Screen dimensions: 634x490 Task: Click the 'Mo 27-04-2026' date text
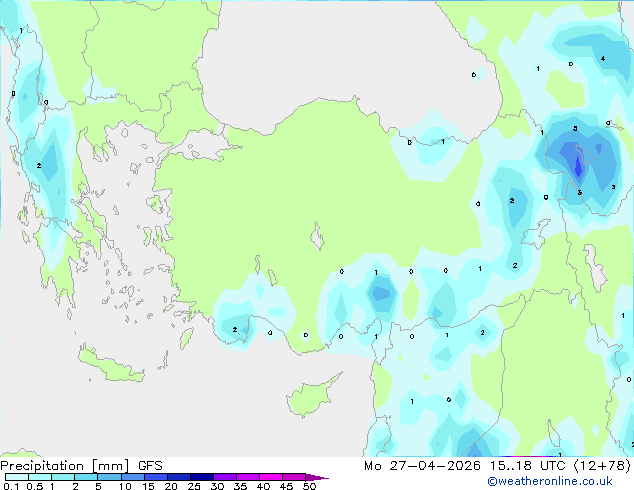click(x=422, y=466)
